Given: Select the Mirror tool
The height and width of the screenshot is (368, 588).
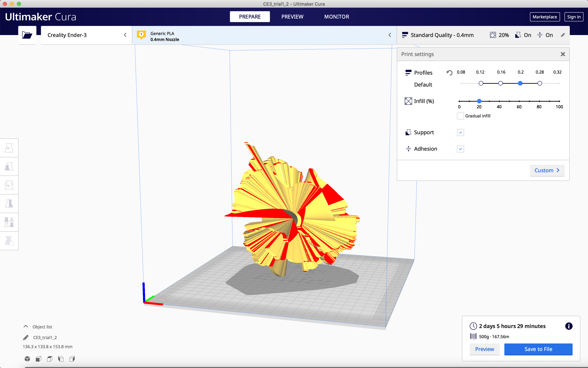Looking at the screenshot, I should 9,204.
